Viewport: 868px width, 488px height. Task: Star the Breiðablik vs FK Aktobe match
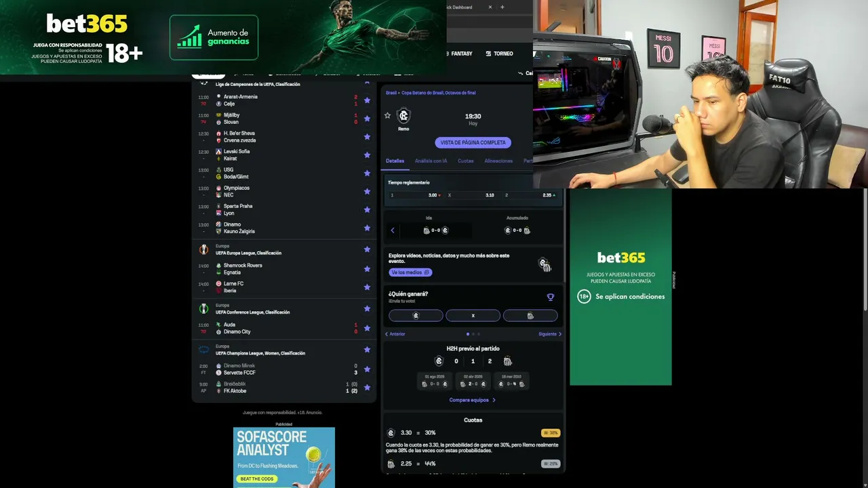tap(367, 388)
